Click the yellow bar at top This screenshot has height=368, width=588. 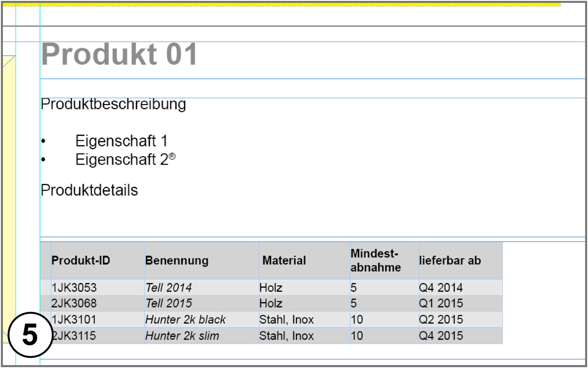[280, 4]
